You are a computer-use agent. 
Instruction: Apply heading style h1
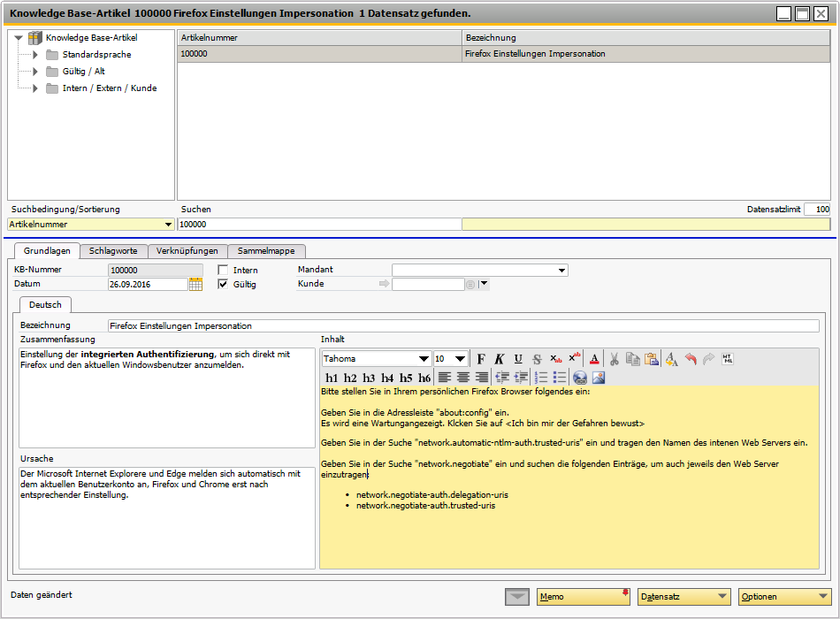[333, 377]
